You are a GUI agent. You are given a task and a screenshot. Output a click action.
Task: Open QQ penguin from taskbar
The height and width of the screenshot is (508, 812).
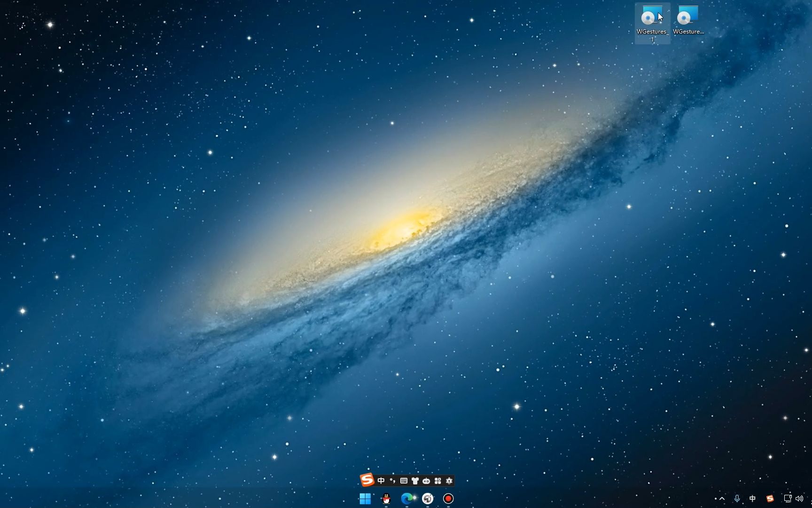click(x=386, y=499)
